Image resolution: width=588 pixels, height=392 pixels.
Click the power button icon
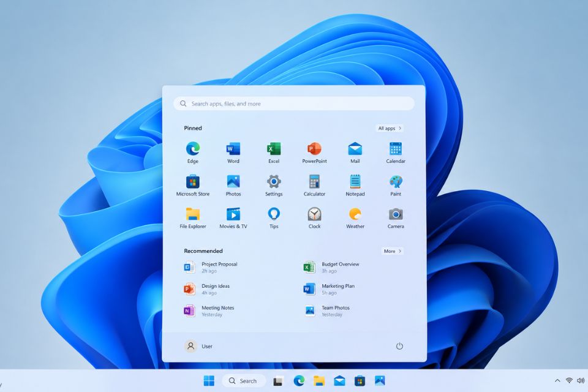[399, 346]
